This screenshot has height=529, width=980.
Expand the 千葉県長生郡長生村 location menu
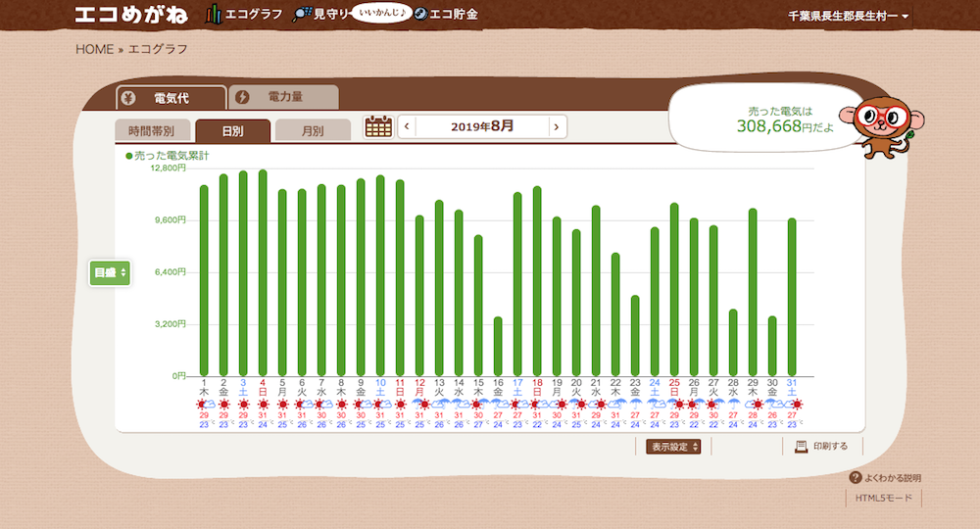tap(849, 17)
